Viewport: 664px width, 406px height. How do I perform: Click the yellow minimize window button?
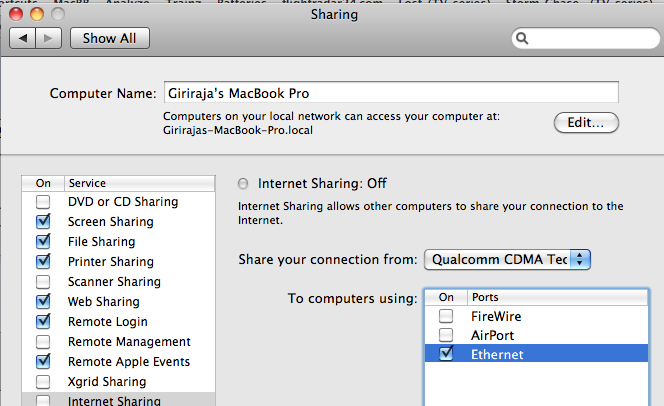pos(37,14)
